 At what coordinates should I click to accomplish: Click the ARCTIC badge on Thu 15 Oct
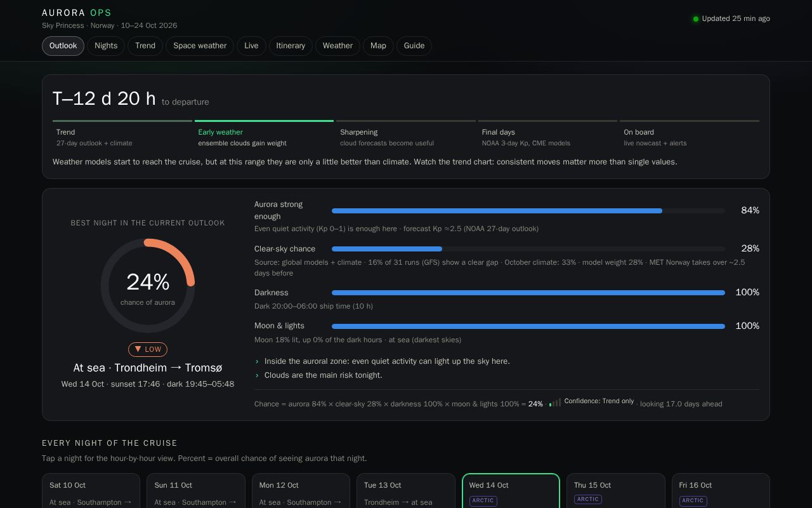(588, 499)
